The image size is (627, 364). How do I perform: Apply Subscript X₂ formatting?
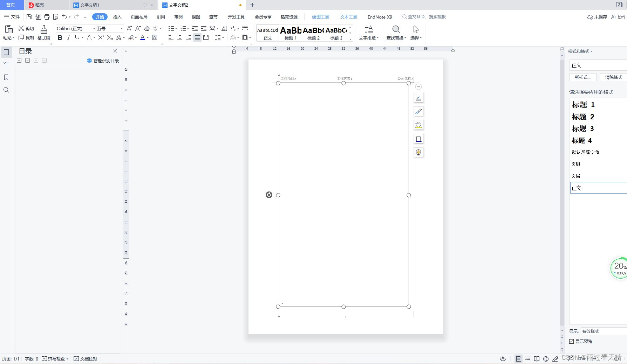[x=110, y=37]
